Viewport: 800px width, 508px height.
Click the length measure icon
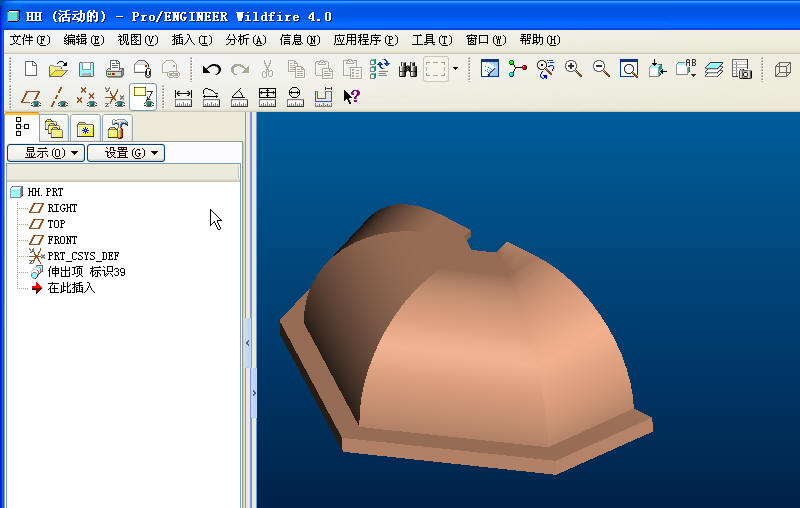point(211,97)
